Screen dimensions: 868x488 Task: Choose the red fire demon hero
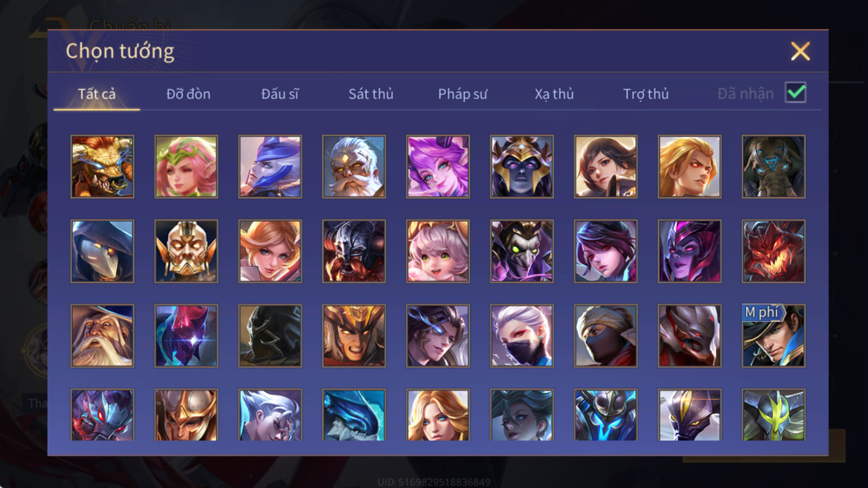(x=774, y=251)
